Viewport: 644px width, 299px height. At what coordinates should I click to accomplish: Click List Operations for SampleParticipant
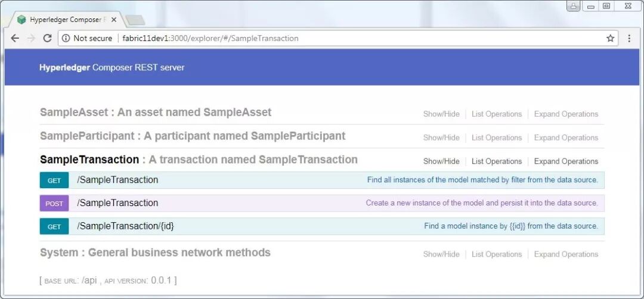click(x=497, y=138)
